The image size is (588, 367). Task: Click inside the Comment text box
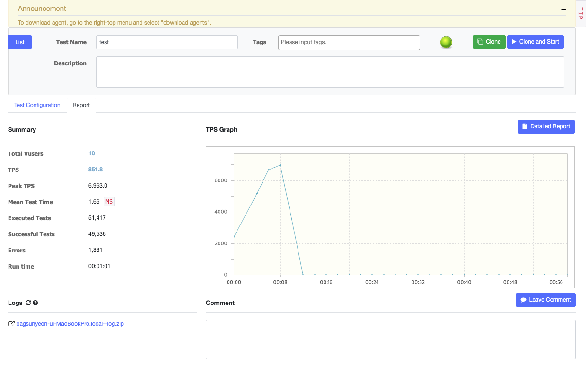click(391, 340)
